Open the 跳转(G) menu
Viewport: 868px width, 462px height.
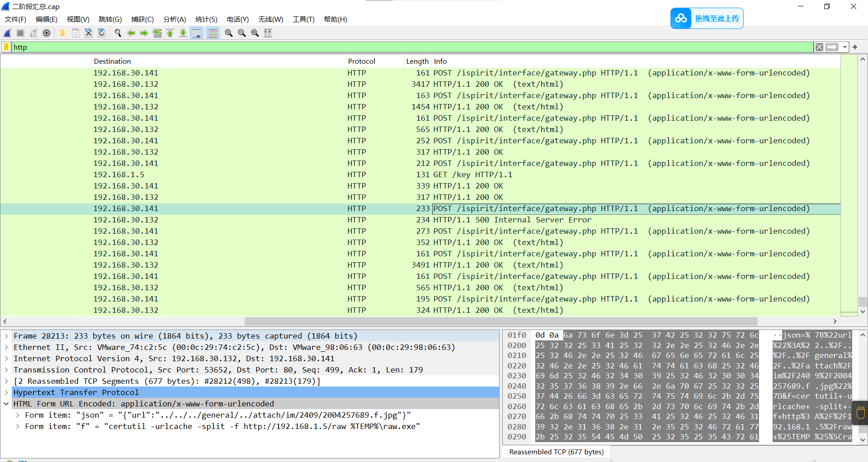pos(110,19)
